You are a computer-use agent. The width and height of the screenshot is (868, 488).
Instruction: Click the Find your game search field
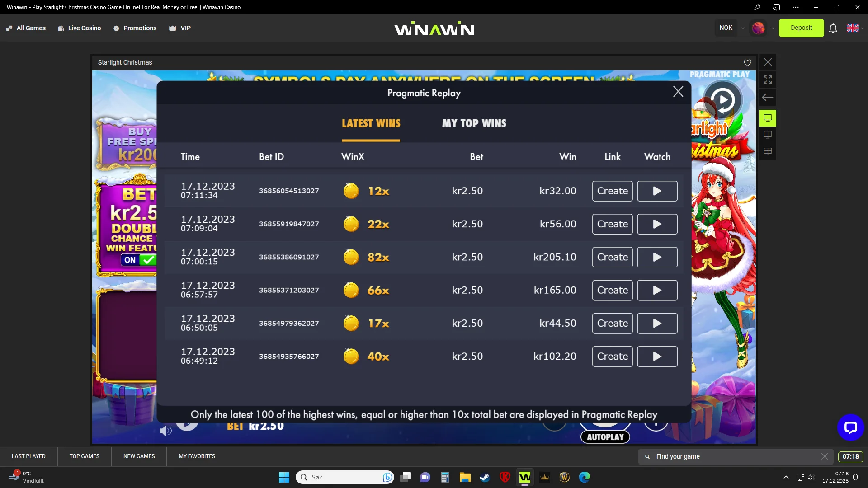click(x=735, y=457)
